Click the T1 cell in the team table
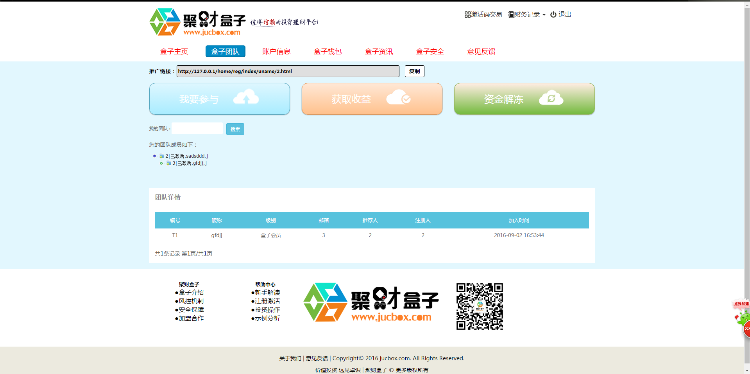Viewport: 750px width, 374px height. 175,235
